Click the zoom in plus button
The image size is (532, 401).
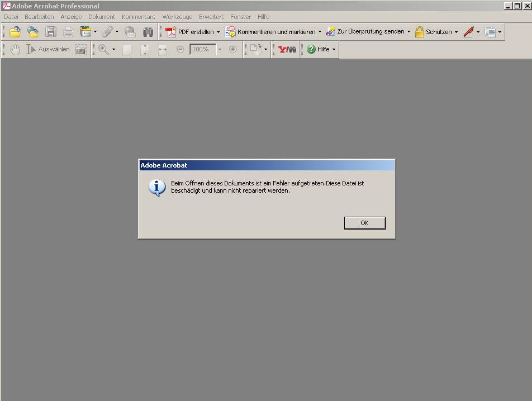tap(233, 49)
